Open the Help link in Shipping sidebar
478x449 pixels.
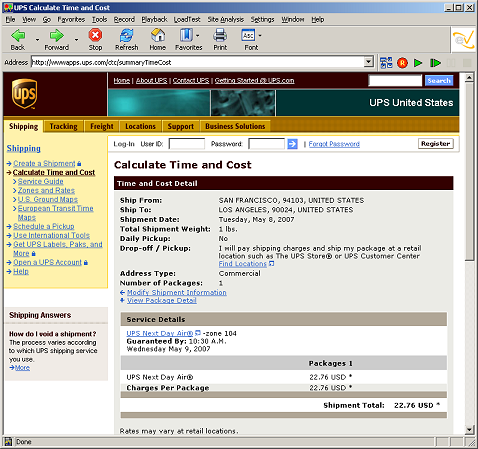pos(21,271)
